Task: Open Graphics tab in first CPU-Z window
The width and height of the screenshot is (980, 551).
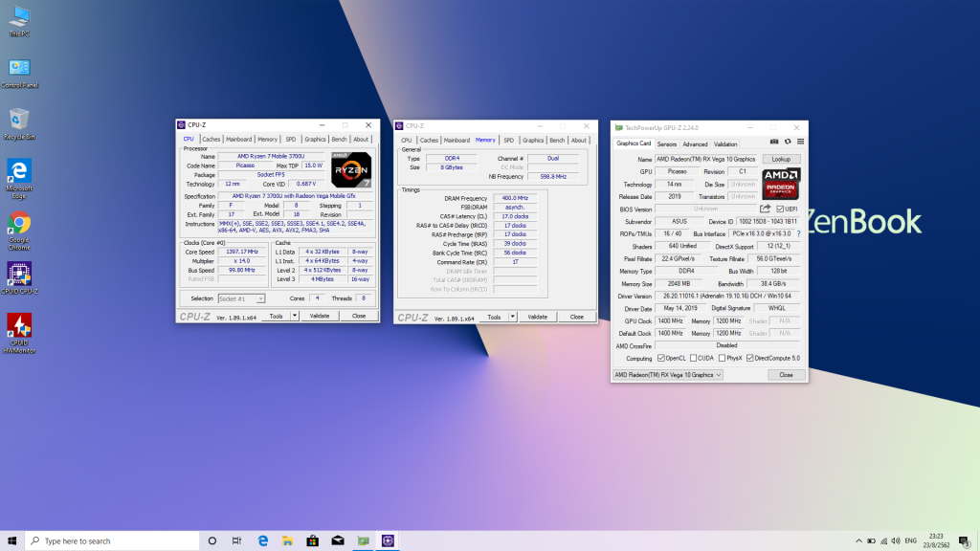Action: [315, 140]
